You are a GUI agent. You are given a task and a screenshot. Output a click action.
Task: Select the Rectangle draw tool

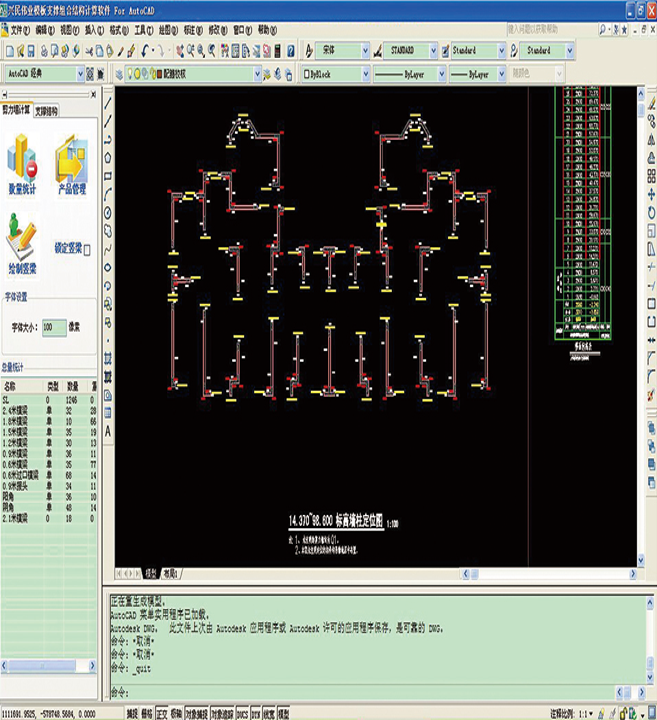107,175
